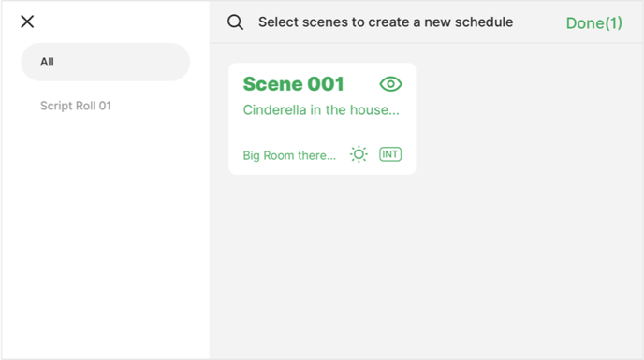This screenshot has width=644, height=360.
Task: Filter scenes by Script Roll 01
Action: pos(76,106)
